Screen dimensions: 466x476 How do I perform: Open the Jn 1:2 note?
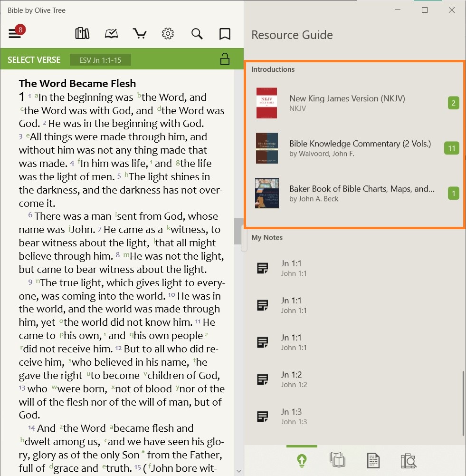coord(355,379)
